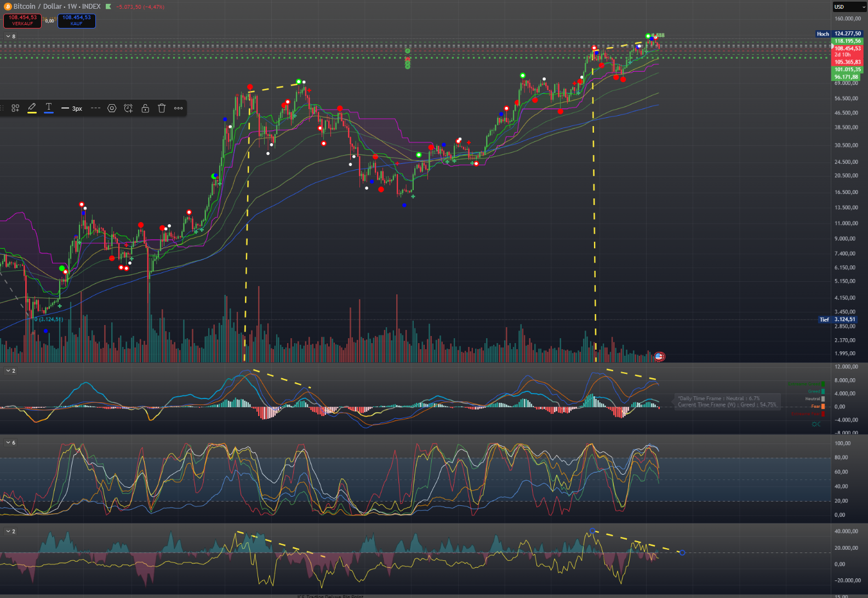
Task: Open the drawing templates icon in toolbar
Action: 15,109
